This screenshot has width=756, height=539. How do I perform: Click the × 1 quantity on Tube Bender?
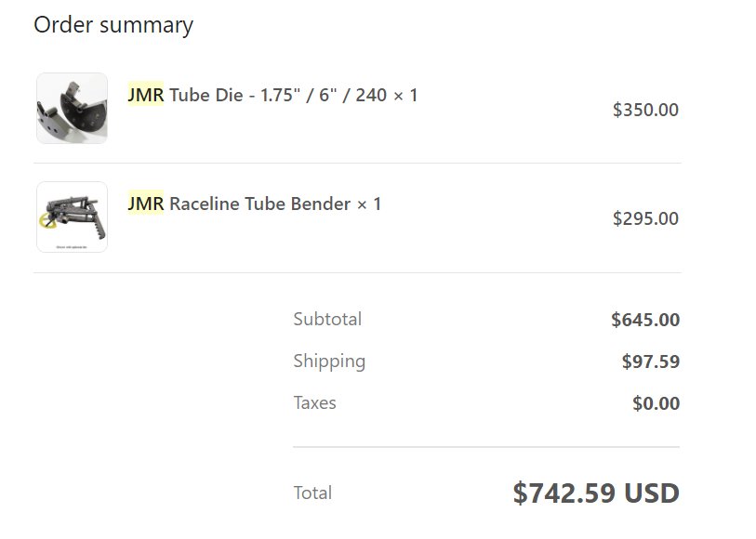(369, 204)
